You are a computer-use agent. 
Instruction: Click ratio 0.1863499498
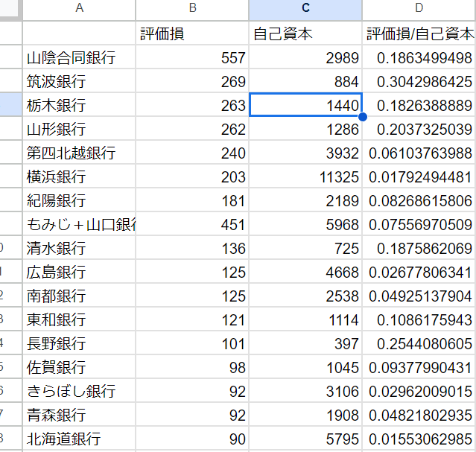[419, 57]
